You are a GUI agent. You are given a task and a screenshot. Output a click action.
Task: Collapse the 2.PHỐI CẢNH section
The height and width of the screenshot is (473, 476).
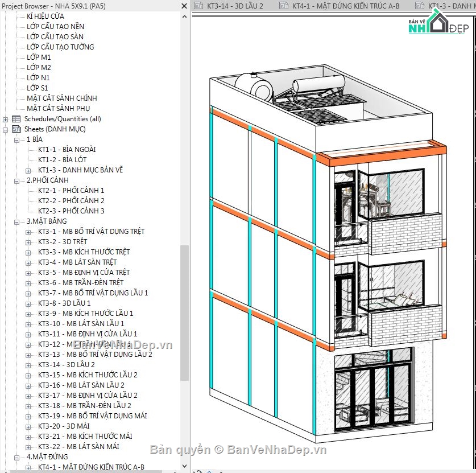(x=16, y=180)
